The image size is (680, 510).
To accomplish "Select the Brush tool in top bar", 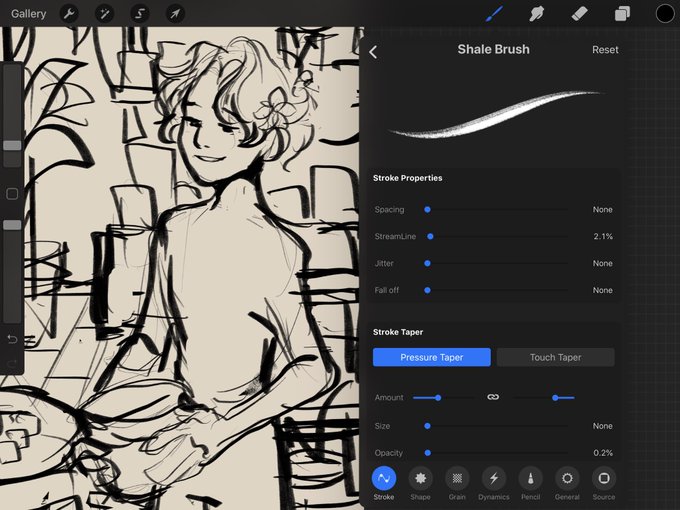I will click(494, 14).
